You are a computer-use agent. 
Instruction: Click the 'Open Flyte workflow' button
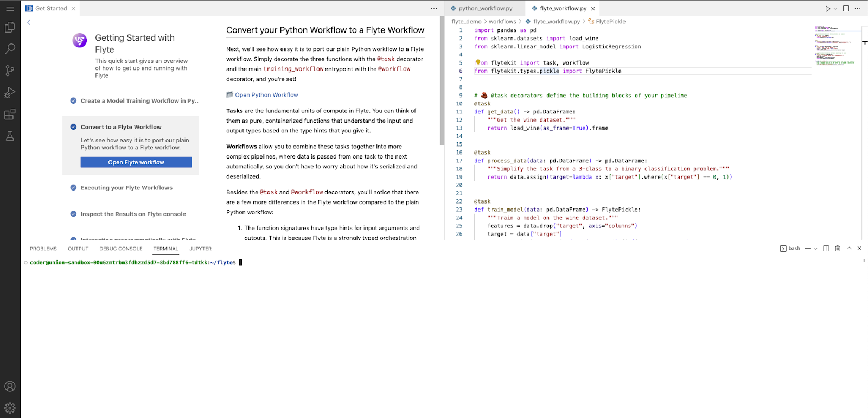136,162
